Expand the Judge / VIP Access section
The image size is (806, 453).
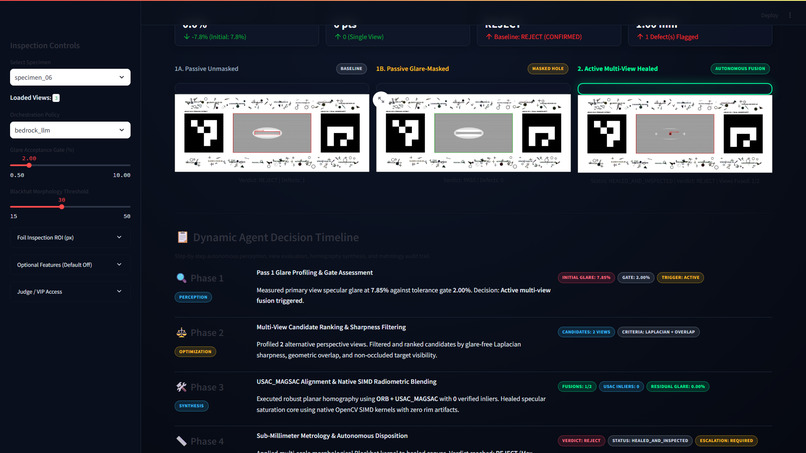pos(70,292)
